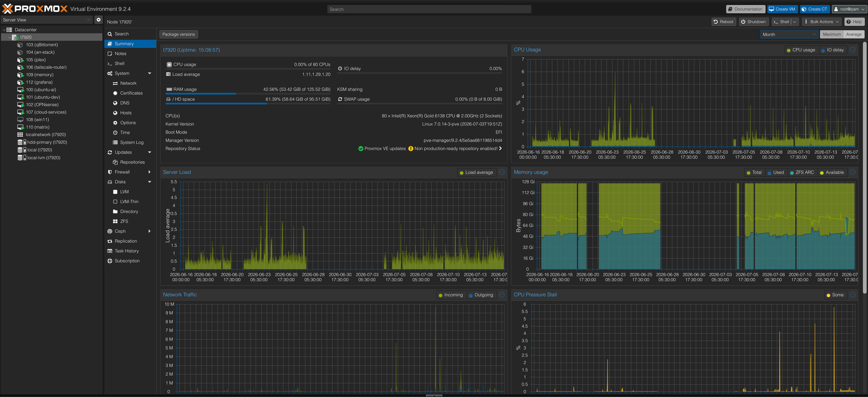The height and width of the screenshot is (397, 868).
Task: Open Subscription page
Action: pyautogui.click(x=130, y=261)
